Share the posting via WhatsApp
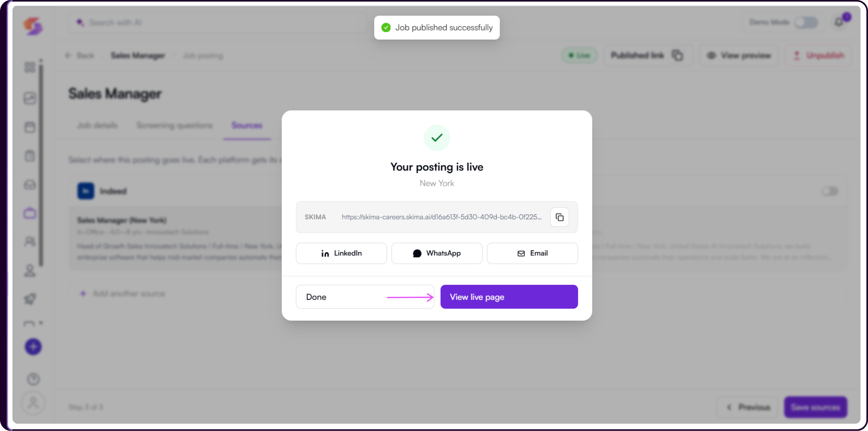This screenshot has height=431, width=868. pos(437,253)
